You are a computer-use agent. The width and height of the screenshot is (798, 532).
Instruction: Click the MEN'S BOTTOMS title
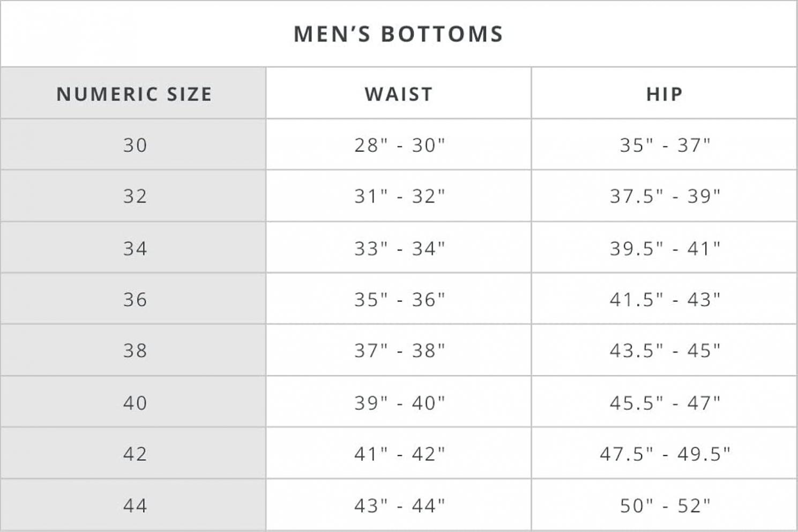pyautogui.click(x=398, y=34)
